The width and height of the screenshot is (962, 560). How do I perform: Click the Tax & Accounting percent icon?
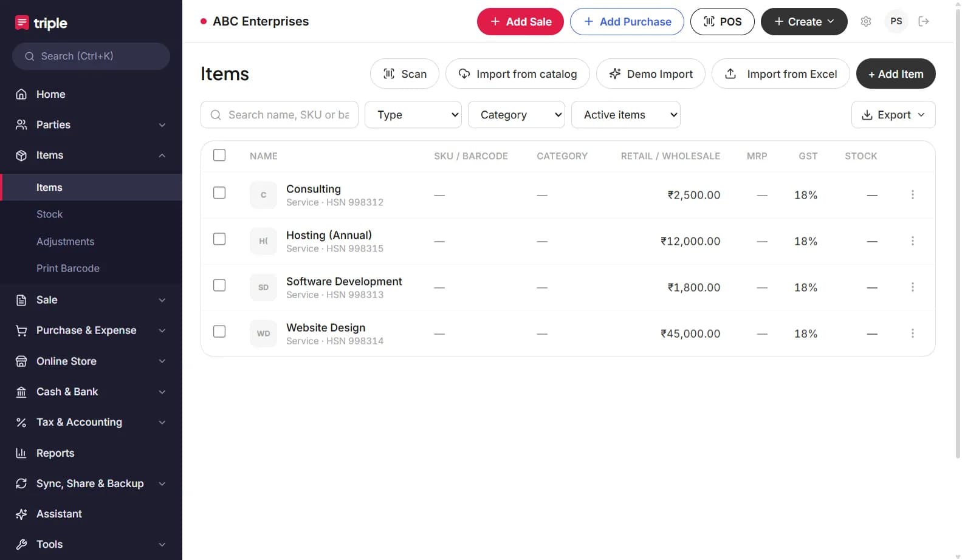tap(21, 422)
